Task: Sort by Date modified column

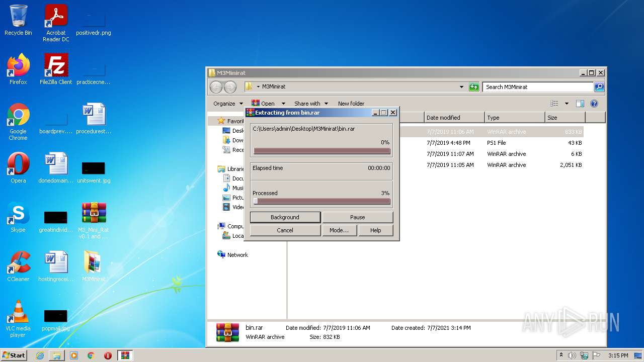Action: pyautogui.click(x=454, y=118)
